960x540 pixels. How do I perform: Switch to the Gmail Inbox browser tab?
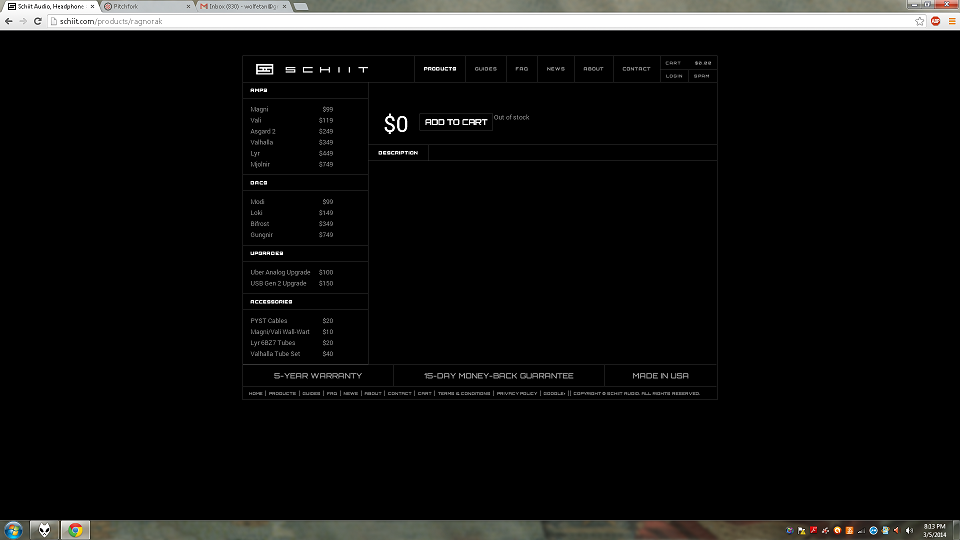coord(243,6)
